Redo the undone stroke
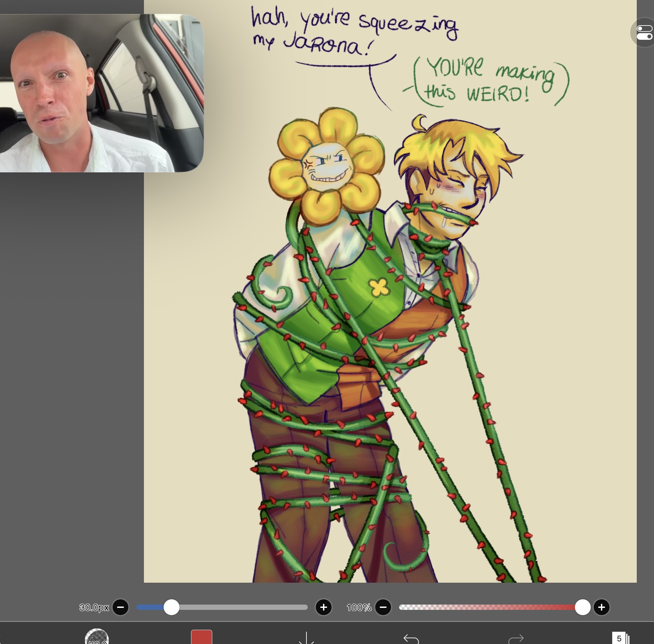 coord(516,639)
